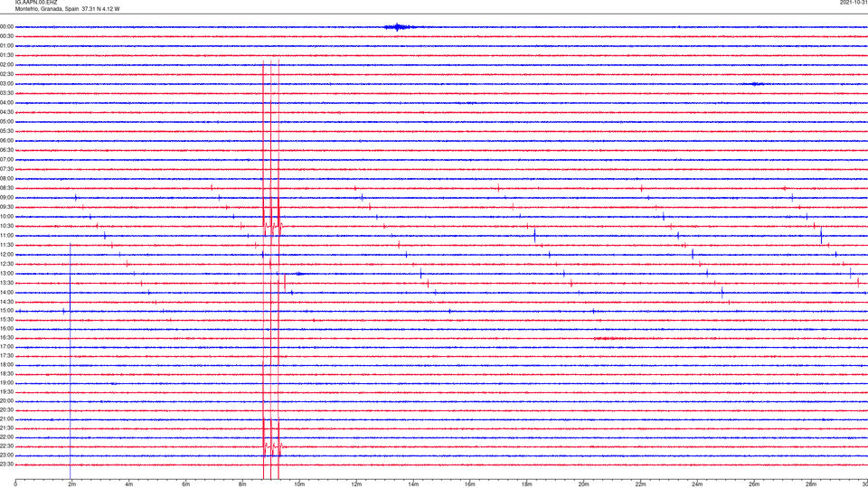Click the 08:00 time label
The width and height of the screenshot is (868, 488).
(x=6, y=179)
